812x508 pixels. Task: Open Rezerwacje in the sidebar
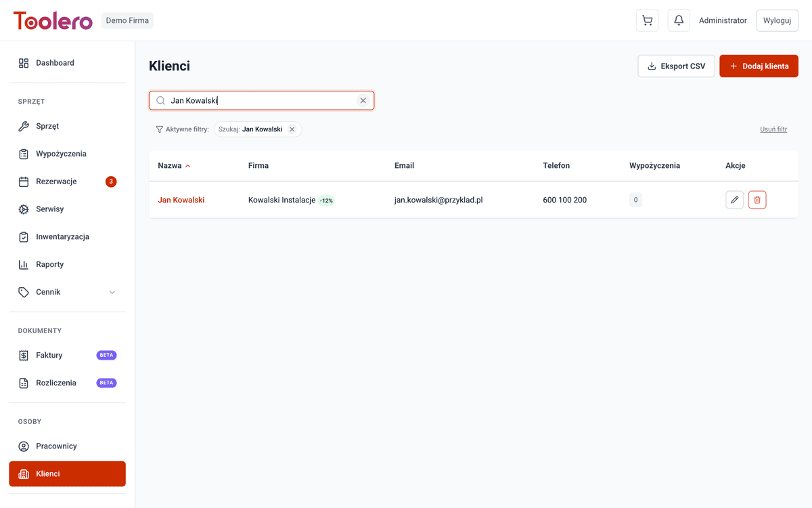pyautogui.click(x=67, y=182)
